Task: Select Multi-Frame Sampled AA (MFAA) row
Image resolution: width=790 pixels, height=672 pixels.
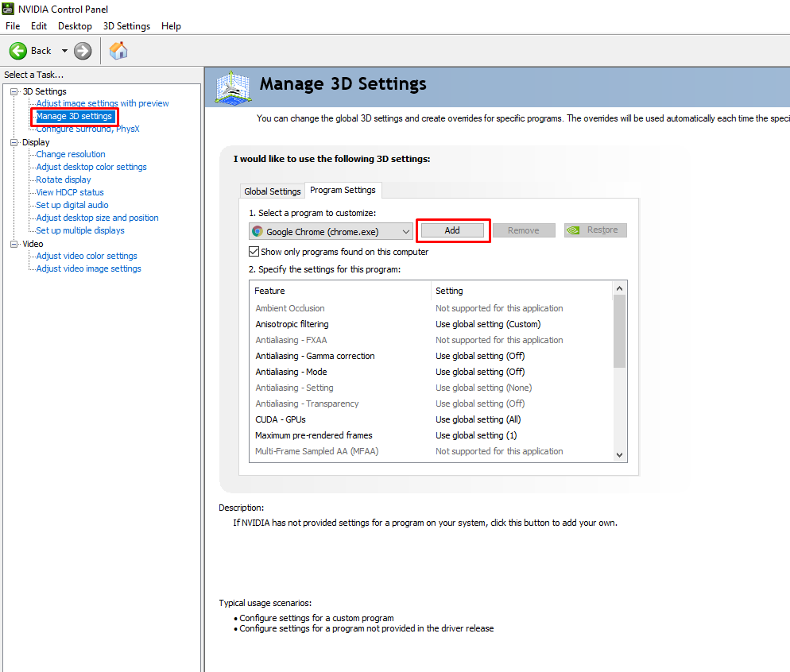Action: 432,451
